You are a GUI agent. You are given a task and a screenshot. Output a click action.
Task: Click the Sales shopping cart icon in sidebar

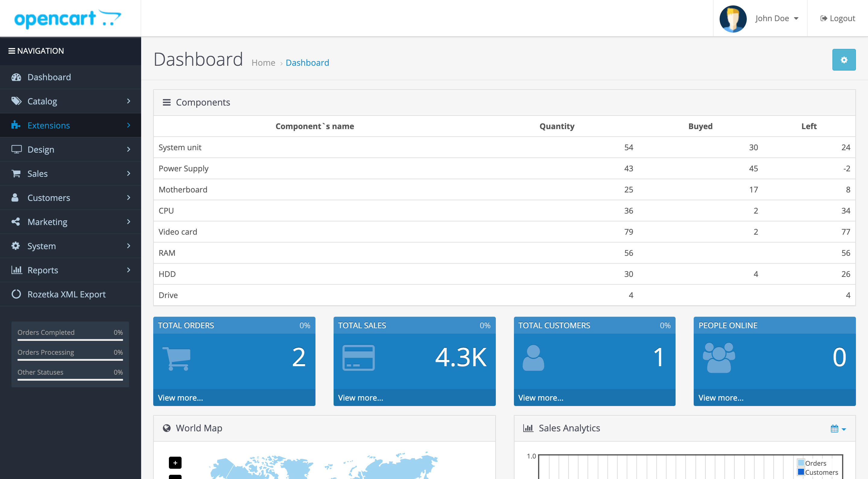point(16,174)
